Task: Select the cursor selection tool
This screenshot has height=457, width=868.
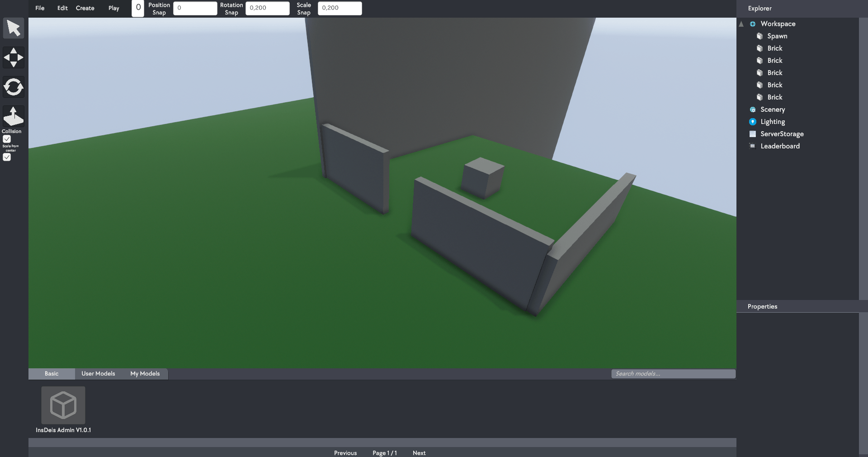Action: pos(14,28)
